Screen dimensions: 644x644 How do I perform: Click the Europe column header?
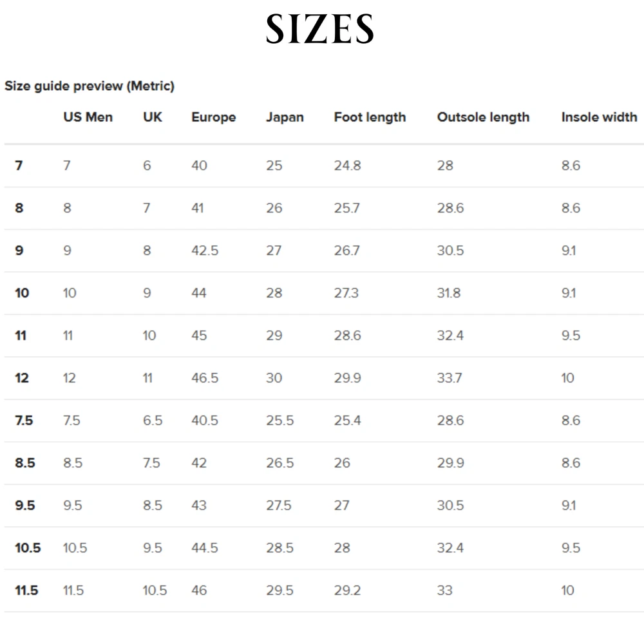coord(213,117)
